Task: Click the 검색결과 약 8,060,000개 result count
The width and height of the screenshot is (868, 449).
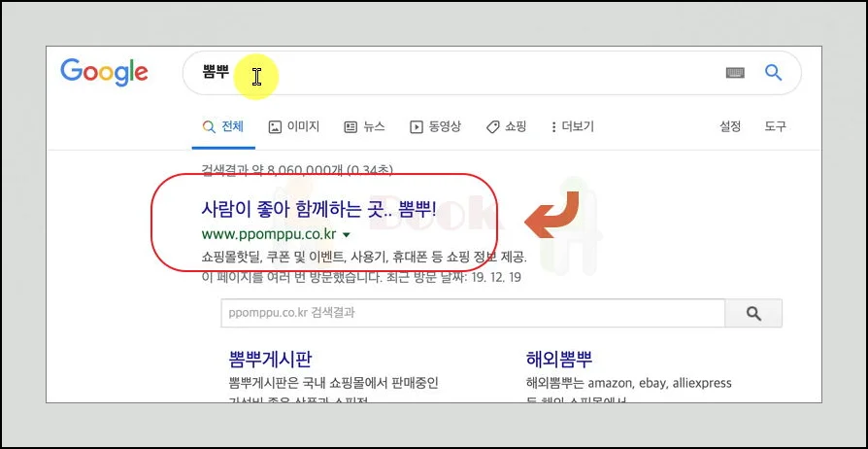Action: [297, 170]
